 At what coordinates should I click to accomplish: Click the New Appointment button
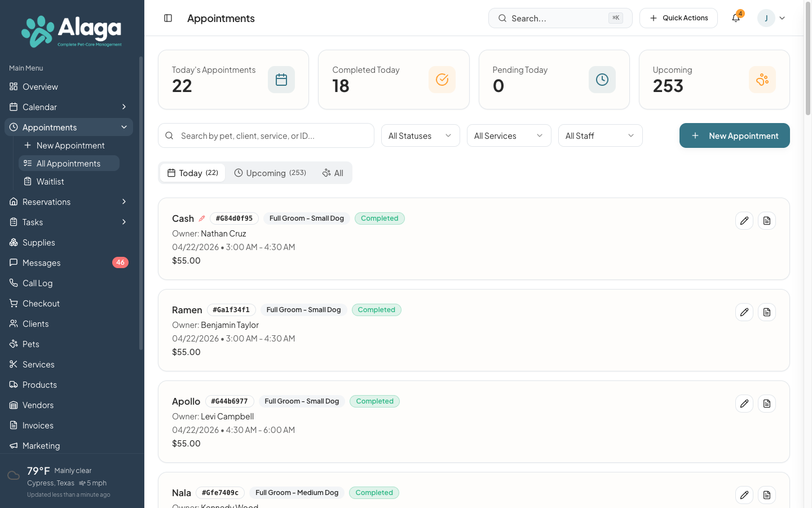pos(735,135)
